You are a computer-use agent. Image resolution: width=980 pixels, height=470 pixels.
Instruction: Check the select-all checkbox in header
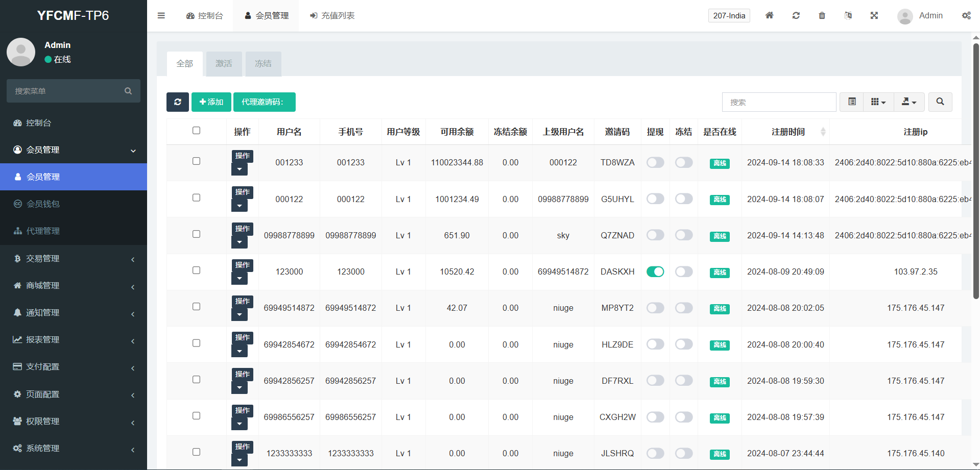pyautogui.click(x=196, y=131)
